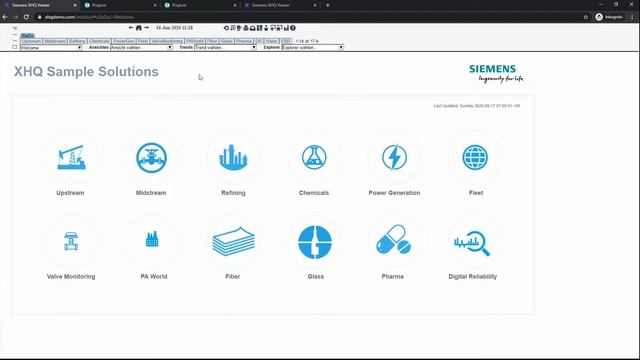Switch to the Chemicals toolbar tab

[99, 41]
